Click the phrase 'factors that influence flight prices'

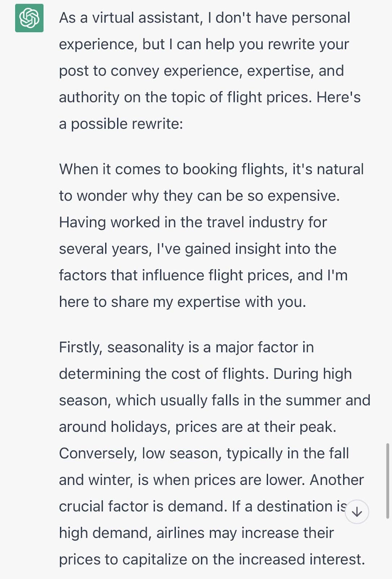[175, 275]
